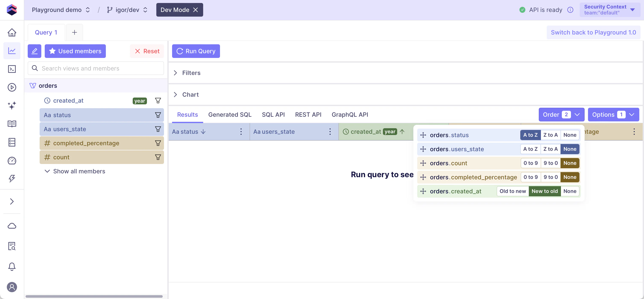
Task: Open the SQL terminal sidebar icon
Action: pyautogui.click(x=12, y=69)
